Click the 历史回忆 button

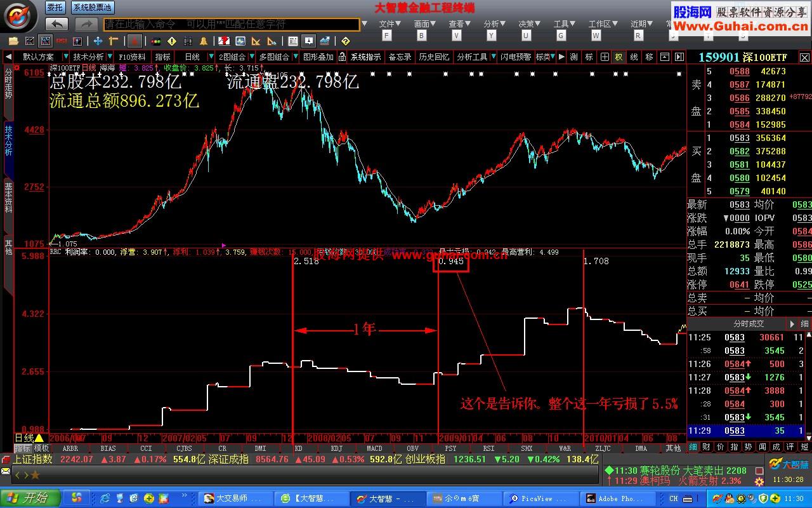tap(434, 57)
